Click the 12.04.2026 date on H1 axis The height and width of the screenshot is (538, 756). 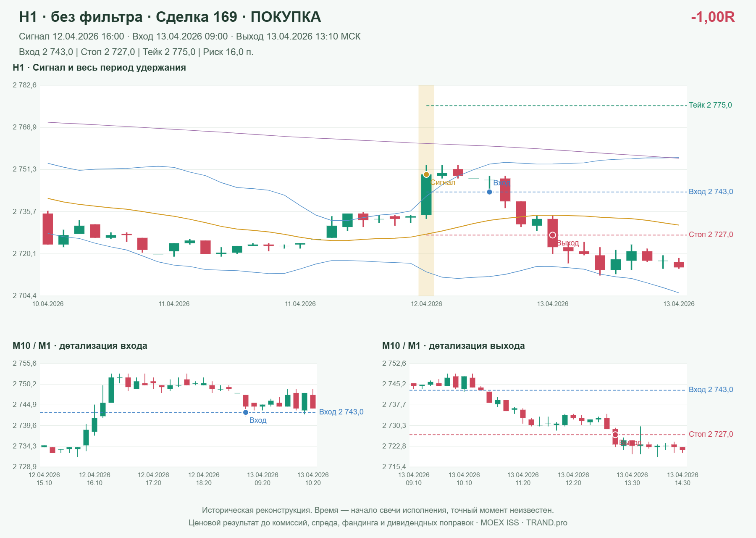(x=426, y=304)
